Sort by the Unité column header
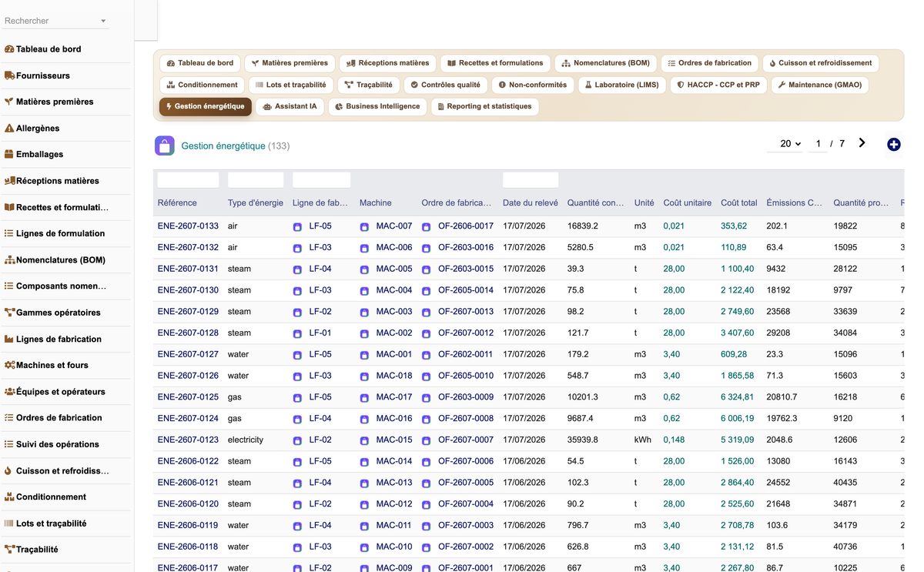The width and height of the screenshot is (924, 572). [x=644, y=203]
